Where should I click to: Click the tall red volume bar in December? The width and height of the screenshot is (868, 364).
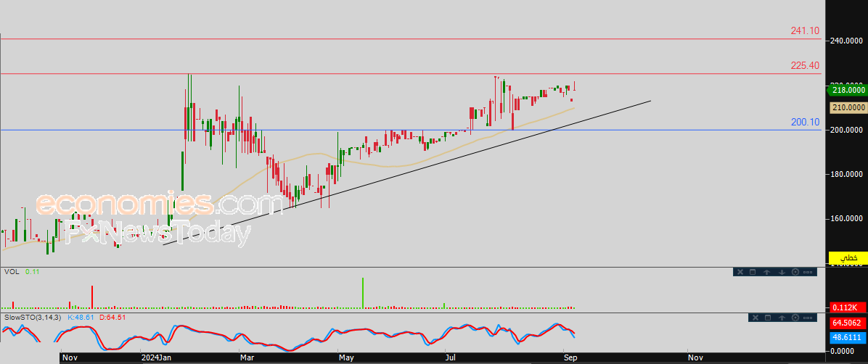tap(92, 297)
